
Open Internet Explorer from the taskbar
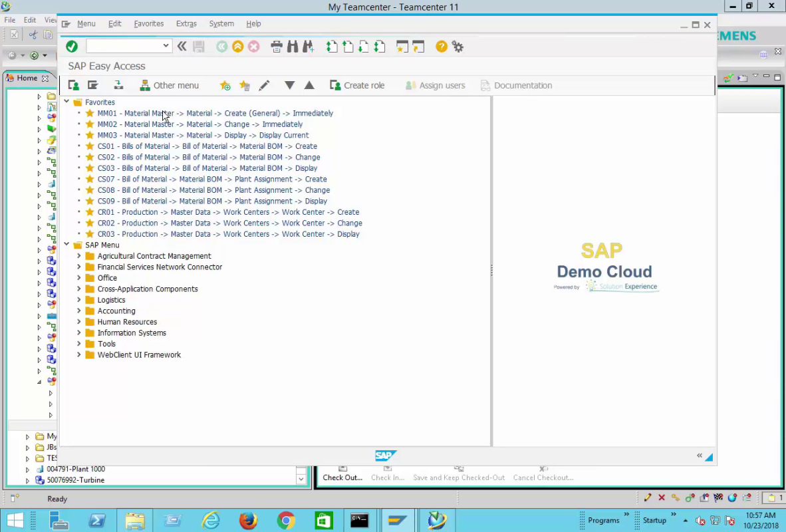(x=211, y=521)
